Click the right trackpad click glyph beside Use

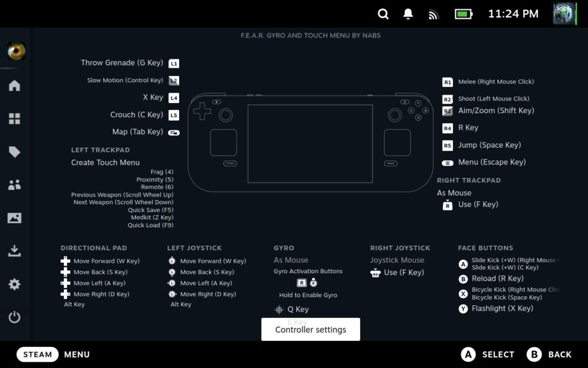click(x=447, y=205)
